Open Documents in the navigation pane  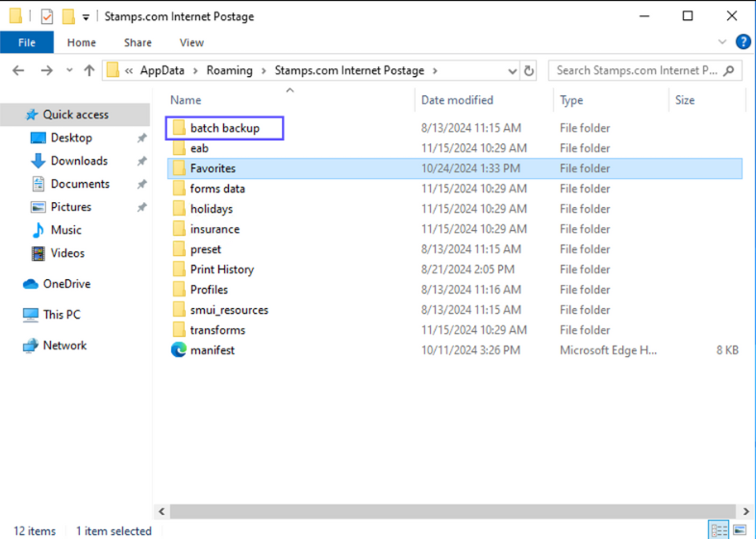click(80, 184)
